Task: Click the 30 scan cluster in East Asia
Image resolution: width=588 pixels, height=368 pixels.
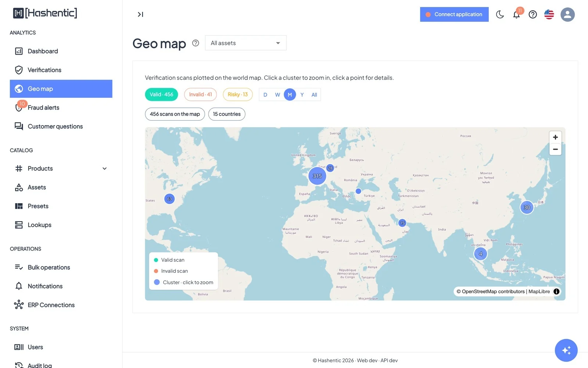Action: tap(527, 208)
